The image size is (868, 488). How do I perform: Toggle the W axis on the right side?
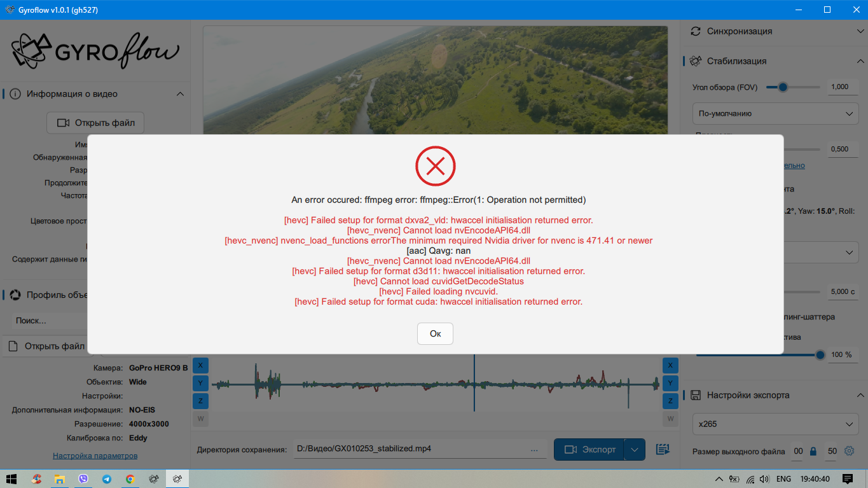coord(670,419)
